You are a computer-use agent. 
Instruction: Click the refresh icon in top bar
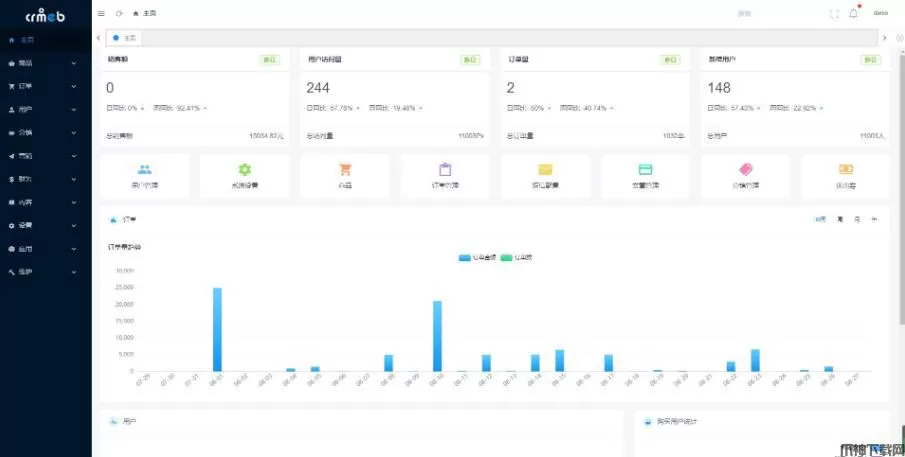(119, 13)
